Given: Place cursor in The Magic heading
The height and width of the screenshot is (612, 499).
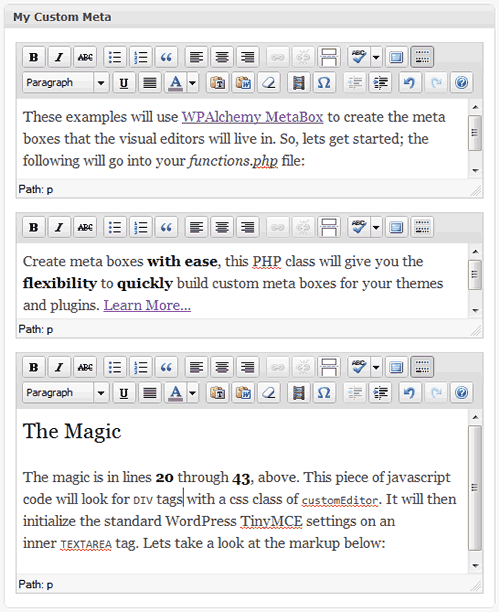Looking at the screenshot, I should (72, 431).
